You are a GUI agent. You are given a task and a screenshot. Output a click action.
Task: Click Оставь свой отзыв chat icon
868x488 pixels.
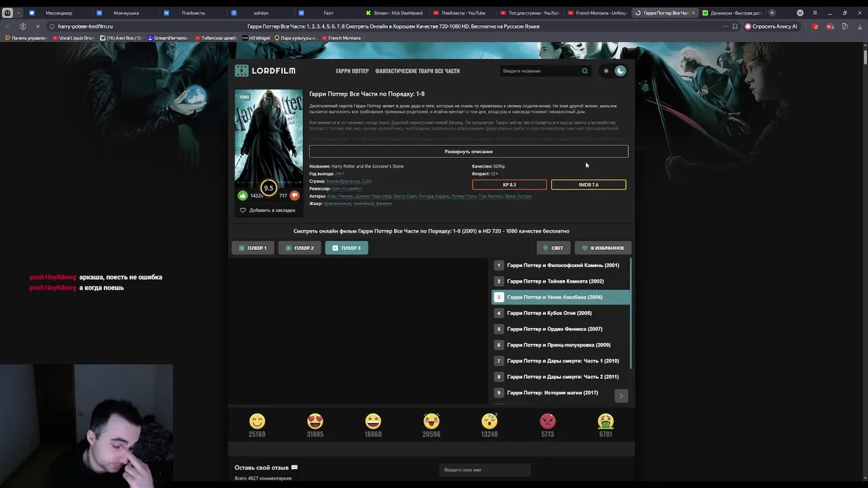click(294, 468)
